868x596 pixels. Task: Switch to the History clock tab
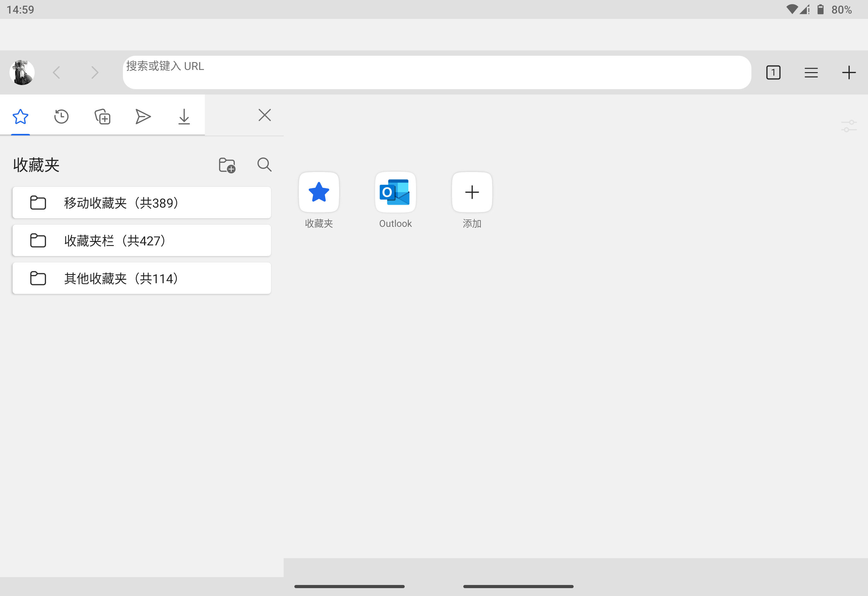[x=61, y=117]
